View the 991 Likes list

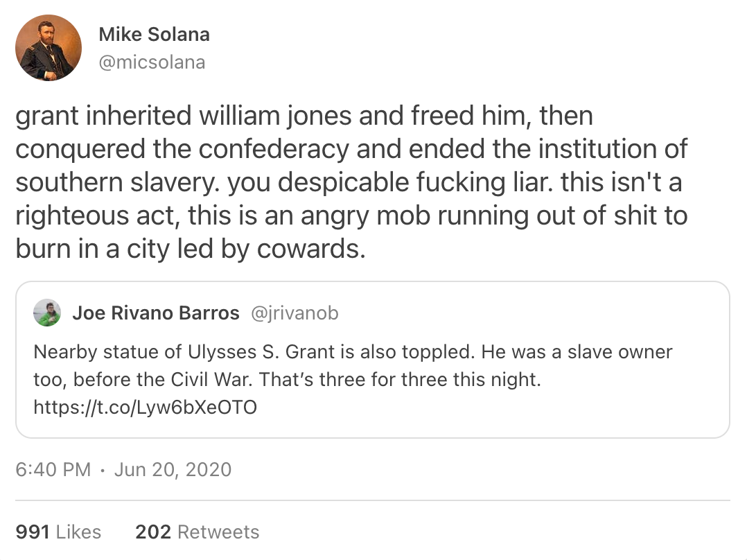click(58, 532)
